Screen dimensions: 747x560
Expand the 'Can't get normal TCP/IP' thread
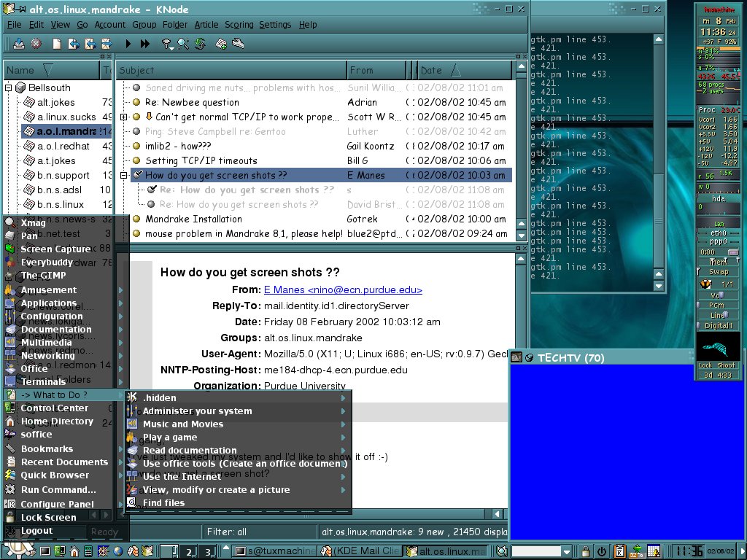[x=124, y=117]
